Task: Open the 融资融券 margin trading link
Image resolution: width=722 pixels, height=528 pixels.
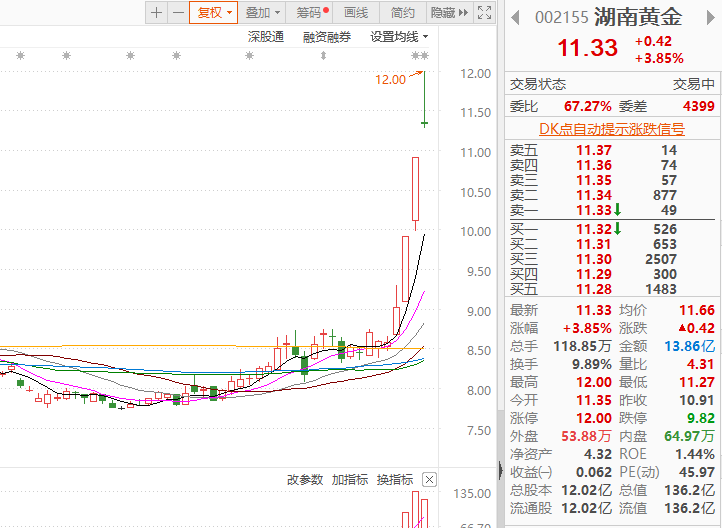Action: click(x=327, y=37)
